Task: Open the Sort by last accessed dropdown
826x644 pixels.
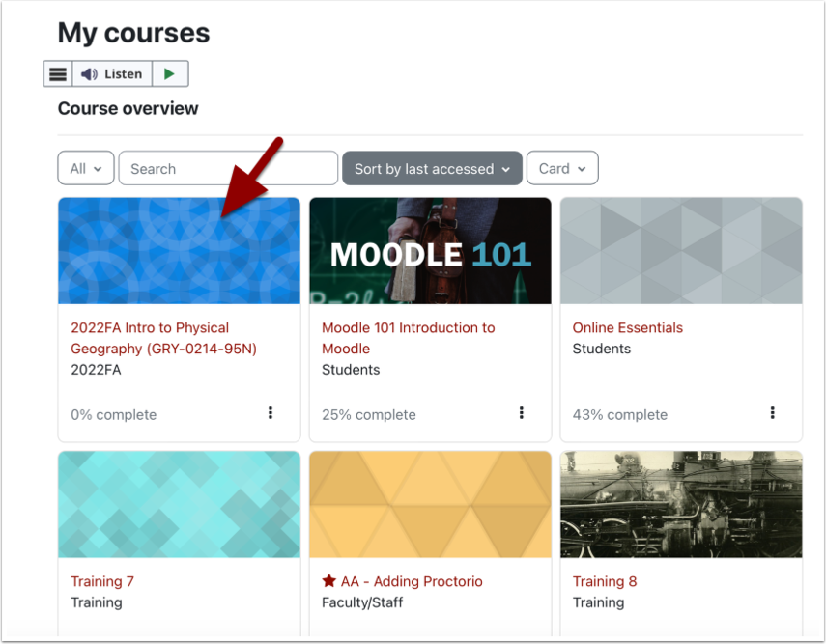Action: tap(432, 168)
